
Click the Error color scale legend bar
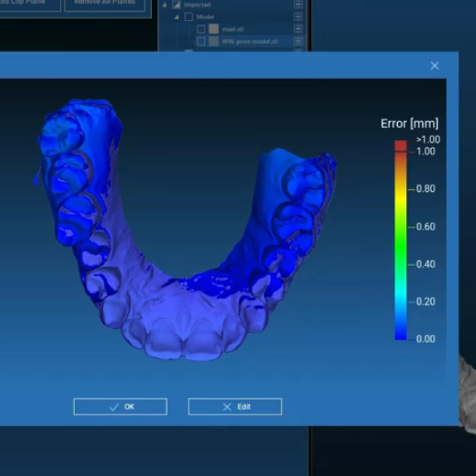pyautogui.click(x=400, y=240)
